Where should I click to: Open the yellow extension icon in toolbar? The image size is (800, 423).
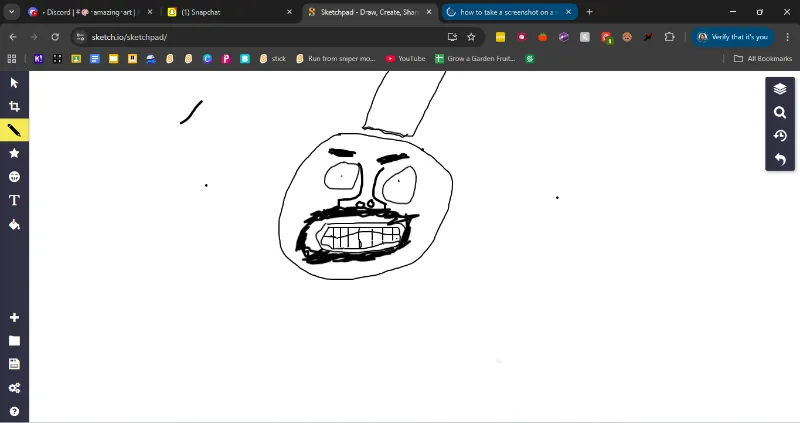[x=501, y=37]
